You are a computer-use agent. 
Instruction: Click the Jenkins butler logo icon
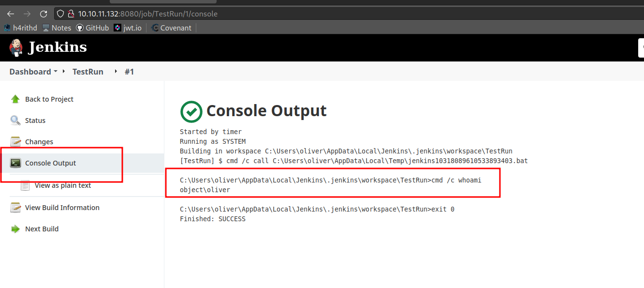[16, 47]
